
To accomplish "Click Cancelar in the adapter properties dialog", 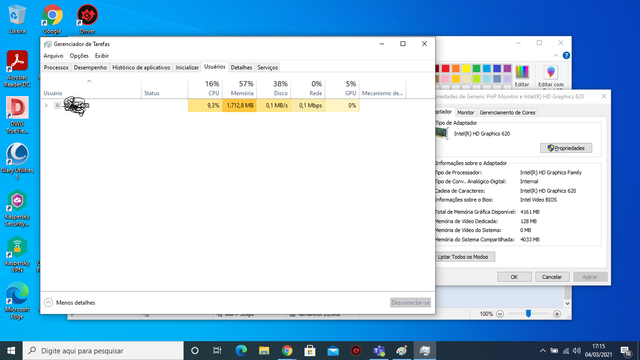I will [552, 277].
